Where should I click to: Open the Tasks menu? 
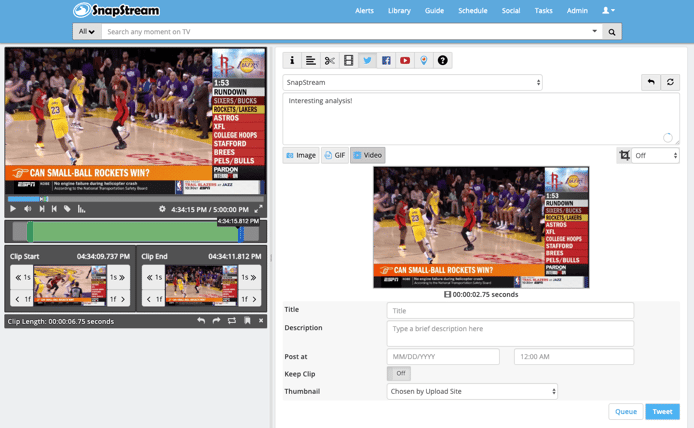tap(544, 11)
